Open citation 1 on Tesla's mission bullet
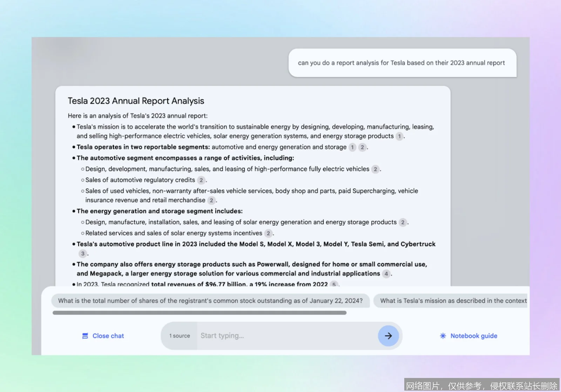This screenshot has height=392, width=561. (x=399, y=136)
